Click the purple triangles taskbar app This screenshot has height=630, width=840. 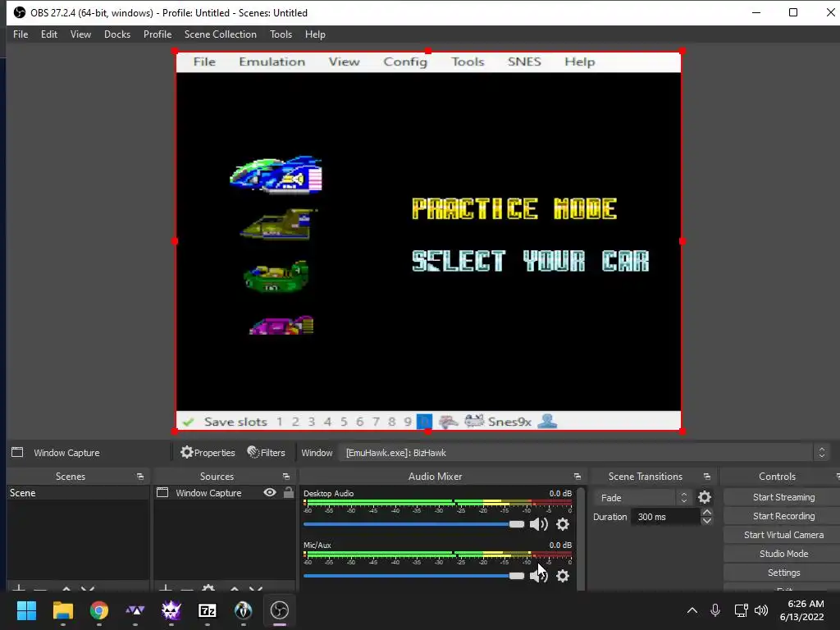pyautogui.click(x=135, y=610)
